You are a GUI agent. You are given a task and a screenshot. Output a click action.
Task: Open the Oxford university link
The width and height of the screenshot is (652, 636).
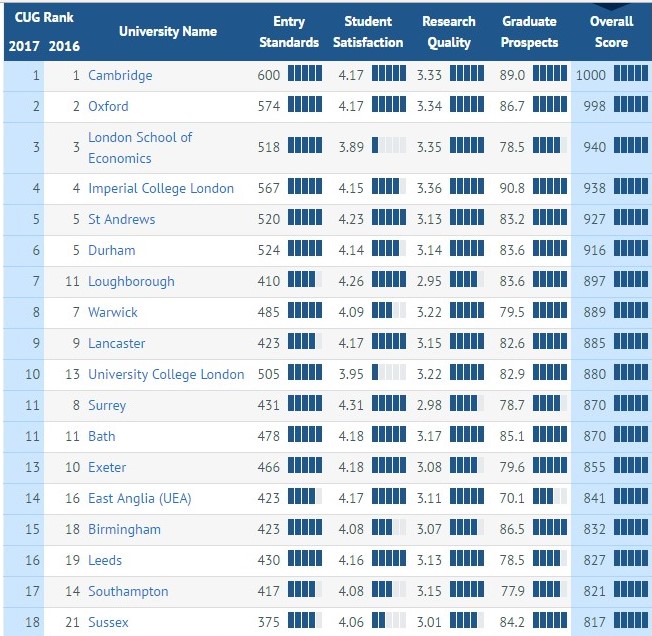pyautogui.click(x=108, y=106)
